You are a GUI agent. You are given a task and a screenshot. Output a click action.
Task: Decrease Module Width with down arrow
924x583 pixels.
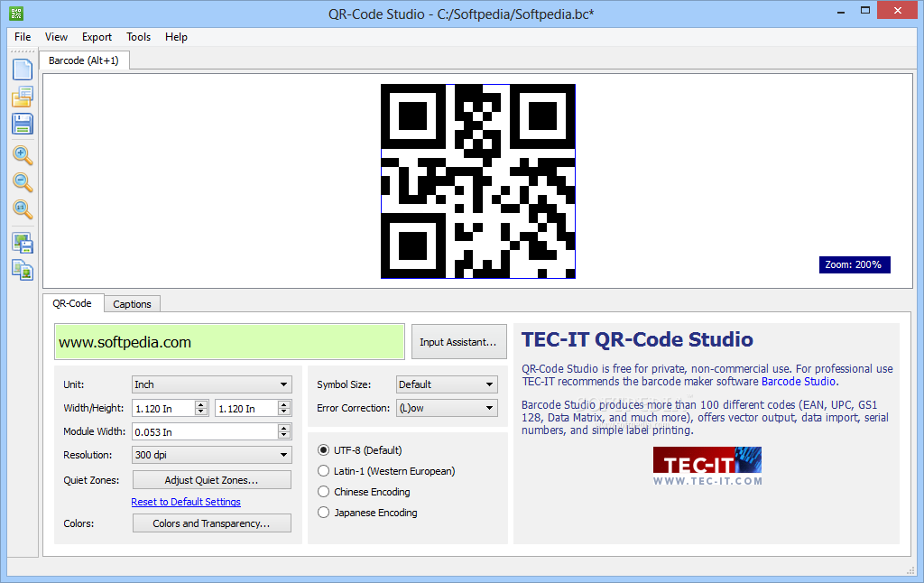(284, 435)
